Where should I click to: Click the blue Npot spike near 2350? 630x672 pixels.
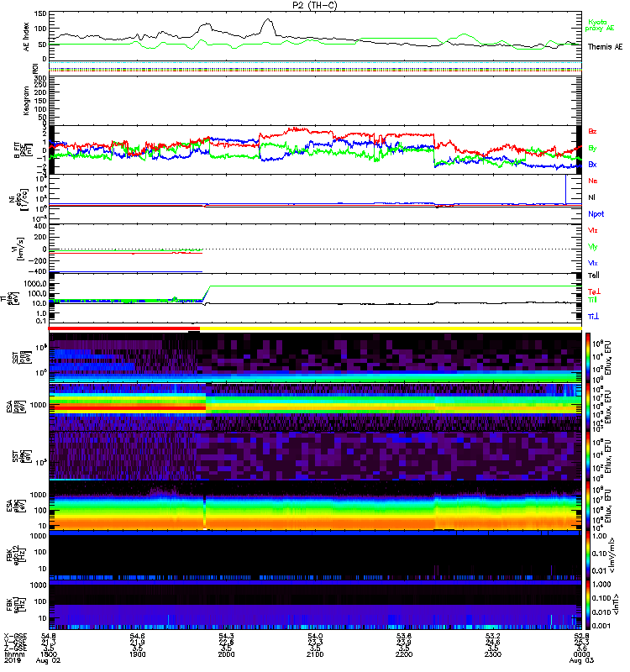[565, 190]
